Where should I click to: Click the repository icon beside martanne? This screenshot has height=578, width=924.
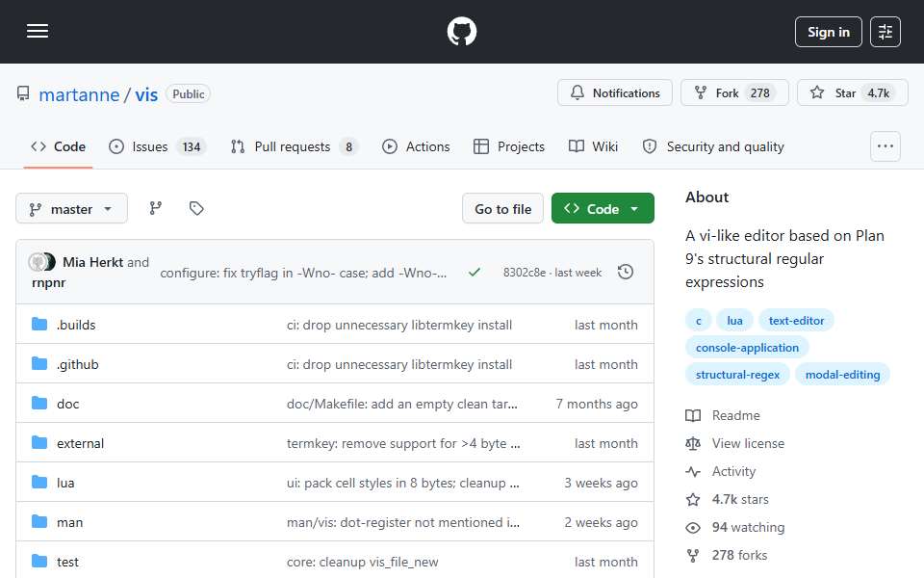point(23,93)
